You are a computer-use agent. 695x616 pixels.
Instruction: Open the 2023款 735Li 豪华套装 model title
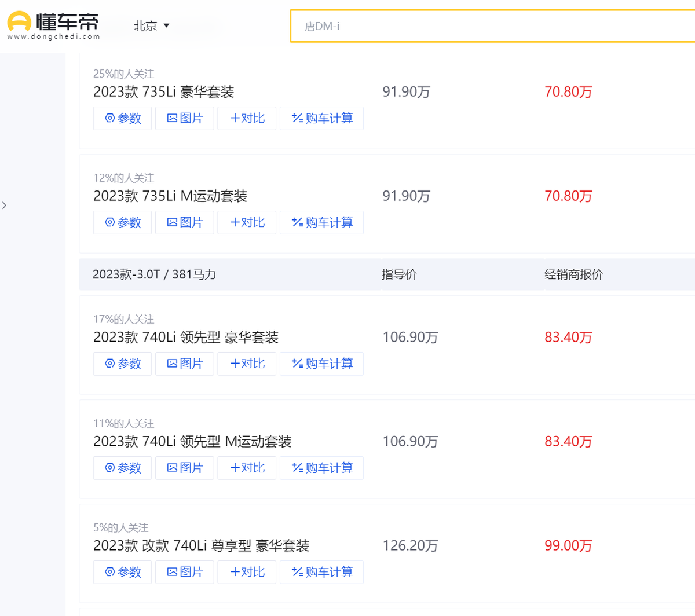[163, 92]
